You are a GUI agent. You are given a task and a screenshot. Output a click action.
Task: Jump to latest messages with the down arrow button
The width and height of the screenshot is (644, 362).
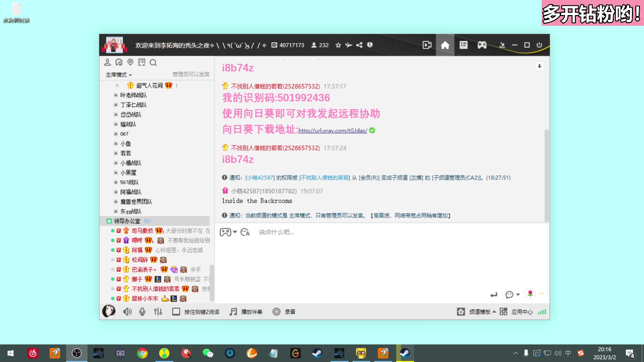point(539,66)
